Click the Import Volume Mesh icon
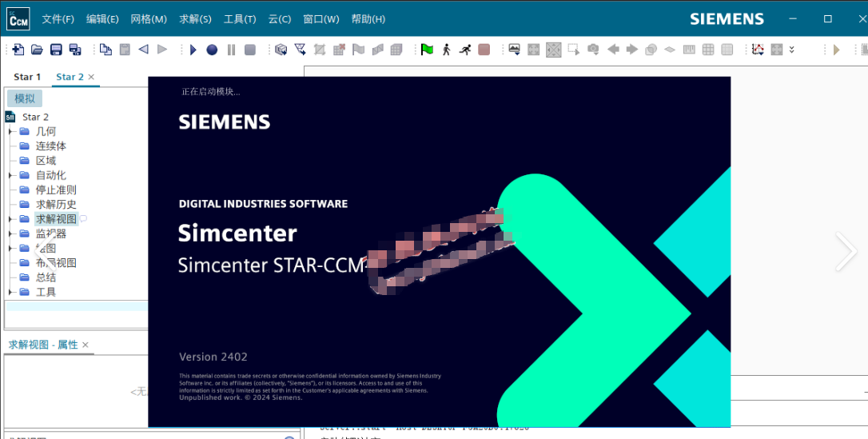 [x=300, y=50]
